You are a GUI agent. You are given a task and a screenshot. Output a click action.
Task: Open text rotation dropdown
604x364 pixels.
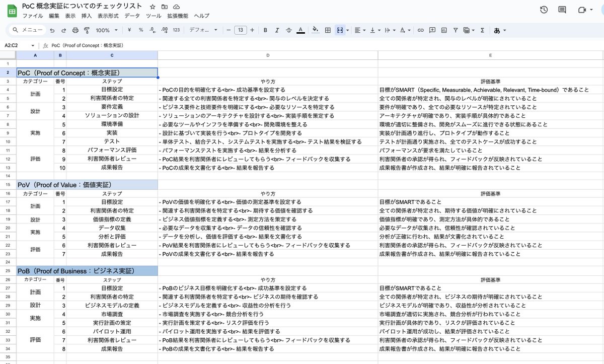[x=405, y=30]
